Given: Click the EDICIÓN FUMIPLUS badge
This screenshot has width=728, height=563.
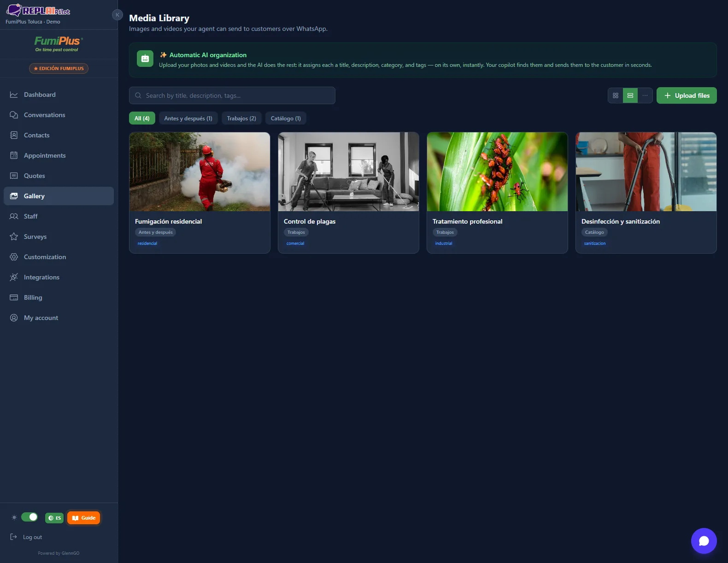Looking at the screenshot, I should 59,68.
